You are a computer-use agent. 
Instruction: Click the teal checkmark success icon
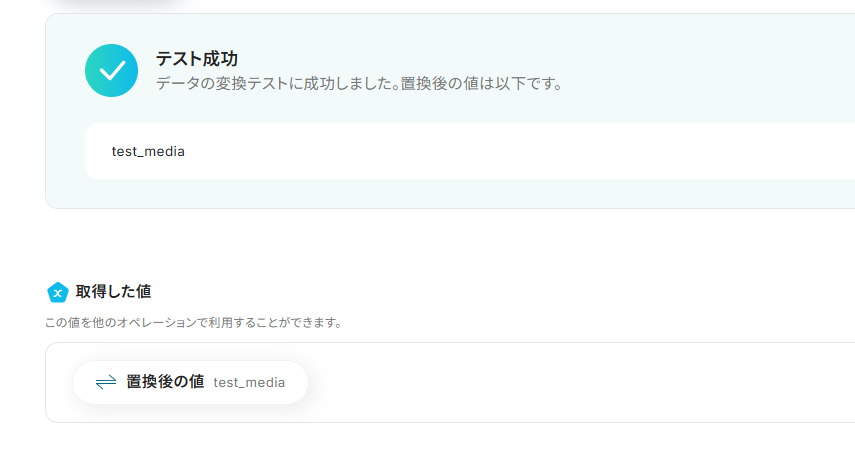pos(111,70)
